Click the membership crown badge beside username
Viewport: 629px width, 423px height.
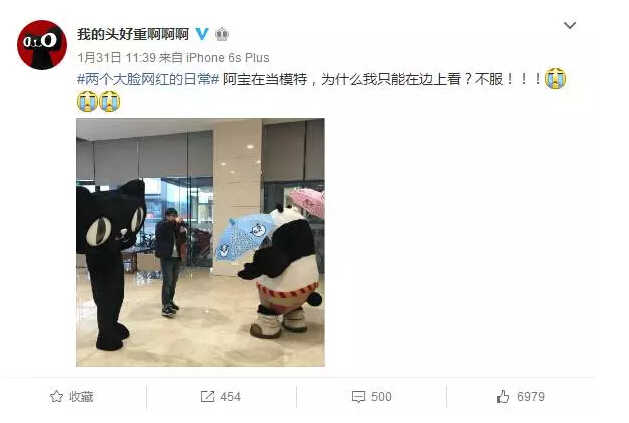click(x=222, y=34)
